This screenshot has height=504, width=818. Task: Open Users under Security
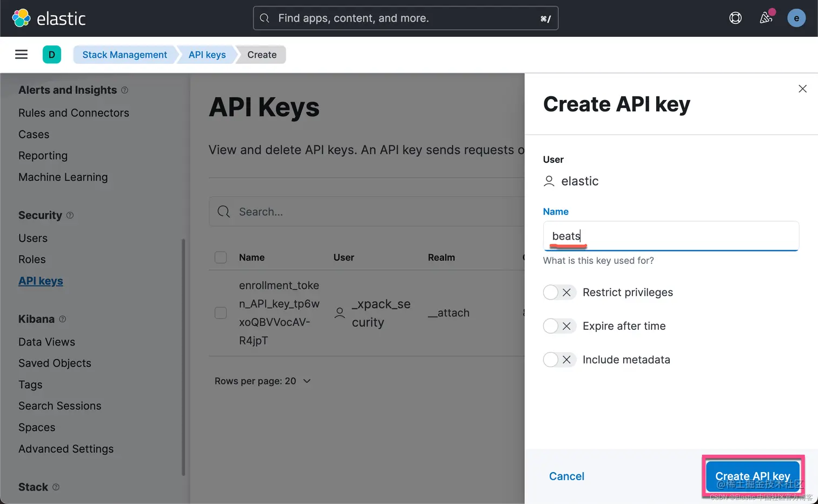click(33, 238)
